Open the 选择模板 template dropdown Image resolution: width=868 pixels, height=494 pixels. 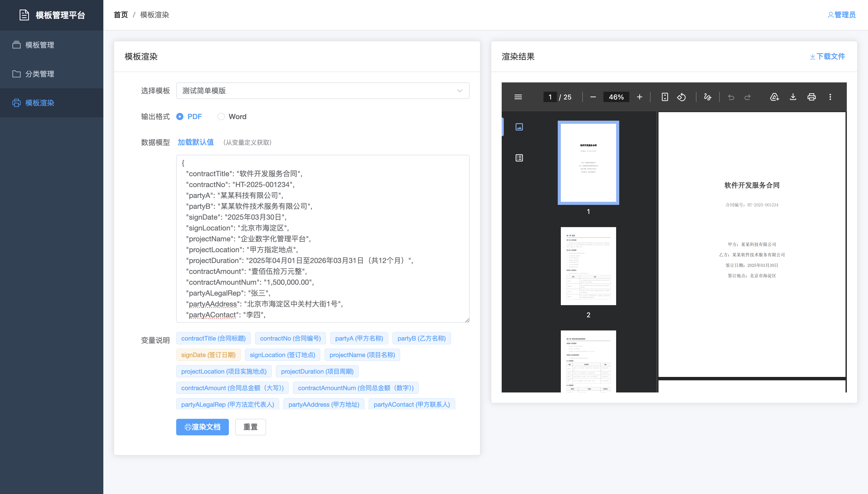322,91
